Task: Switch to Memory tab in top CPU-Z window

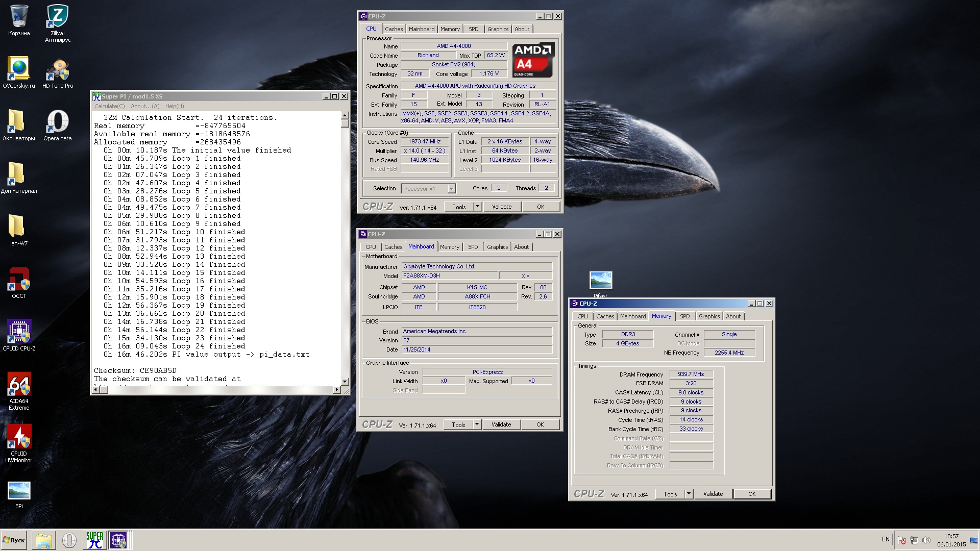Action: pos(450,29)
